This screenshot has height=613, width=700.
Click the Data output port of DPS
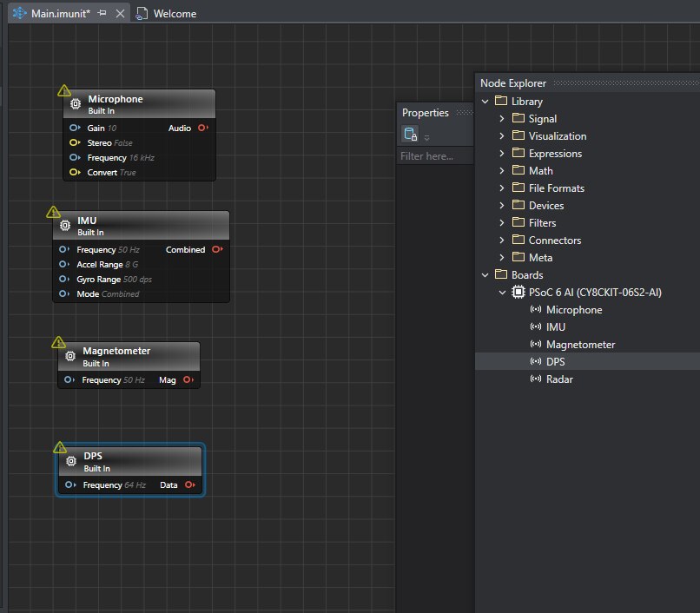point(189,484)
